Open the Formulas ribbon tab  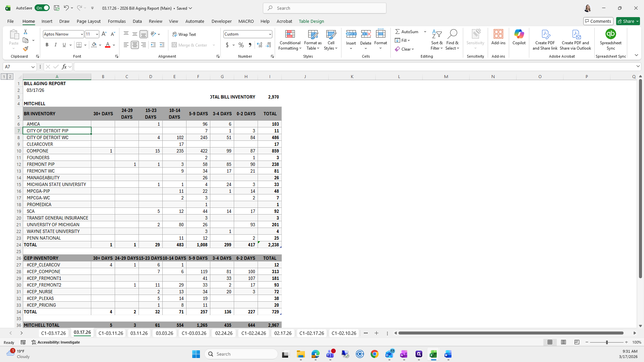[117, 21]
